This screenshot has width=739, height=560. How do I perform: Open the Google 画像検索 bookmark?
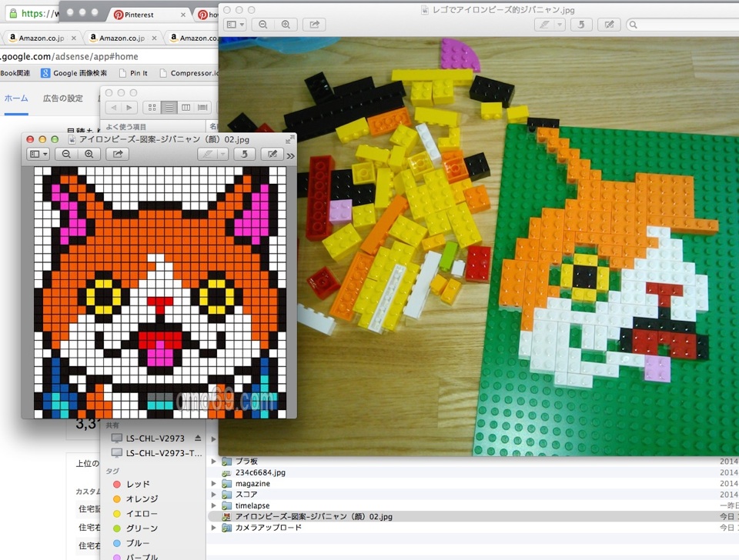pyautogui.click(x=74, y=73)
